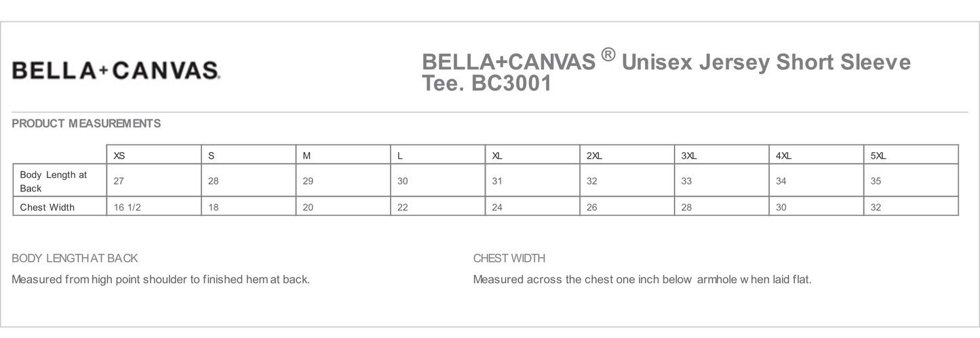
Task: Select the high point shoulder measurement description
Action: [161, 280]
